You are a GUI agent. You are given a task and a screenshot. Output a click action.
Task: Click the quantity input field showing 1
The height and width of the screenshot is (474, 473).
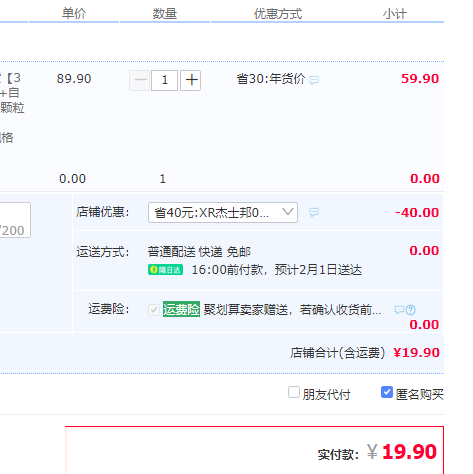point(164,80)
